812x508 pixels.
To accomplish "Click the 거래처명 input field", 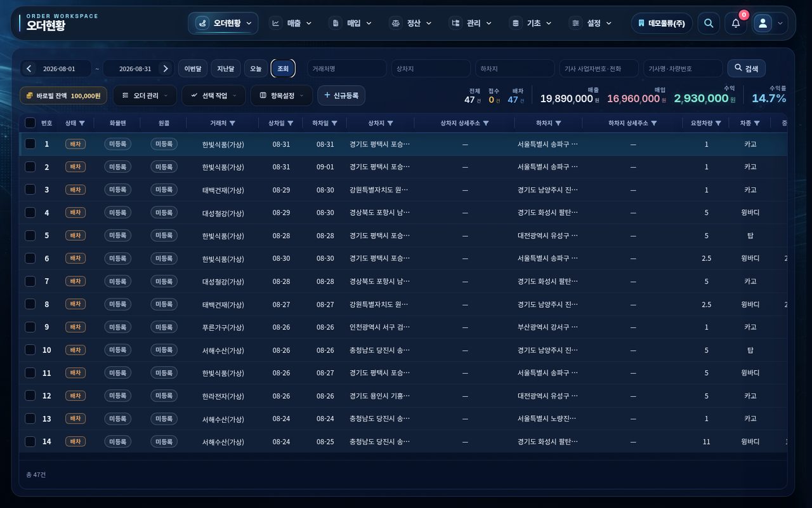I will pos(347,69).
